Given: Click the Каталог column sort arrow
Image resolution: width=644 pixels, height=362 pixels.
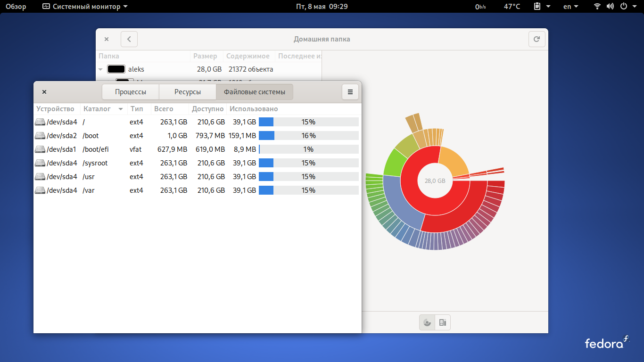Looking at the screenshot, I should [x=121, y=109].
